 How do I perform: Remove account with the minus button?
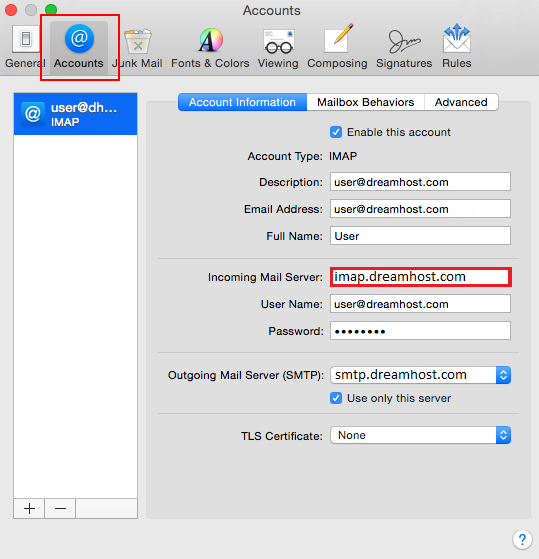(60, 508)
